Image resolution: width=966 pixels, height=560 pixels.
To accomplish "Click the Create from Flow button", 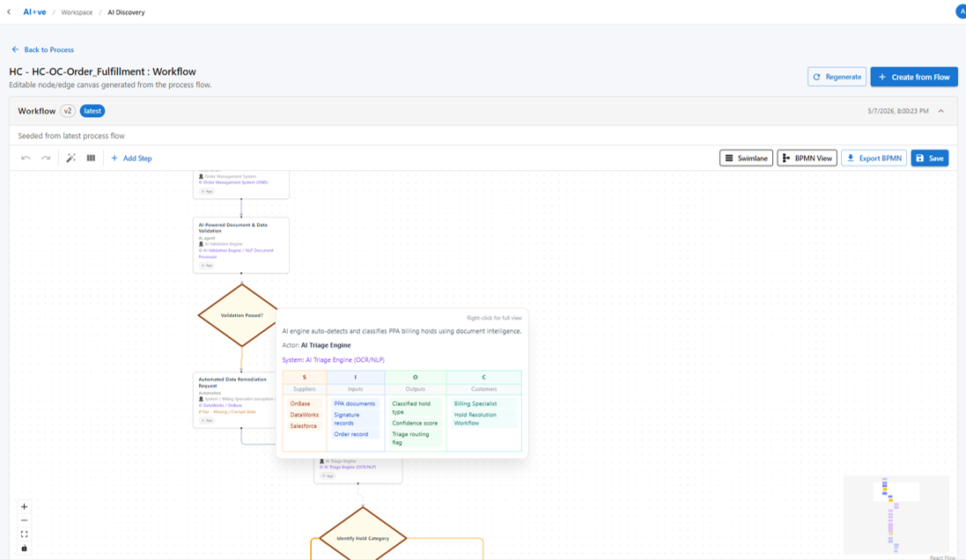I will click(914, 77).
